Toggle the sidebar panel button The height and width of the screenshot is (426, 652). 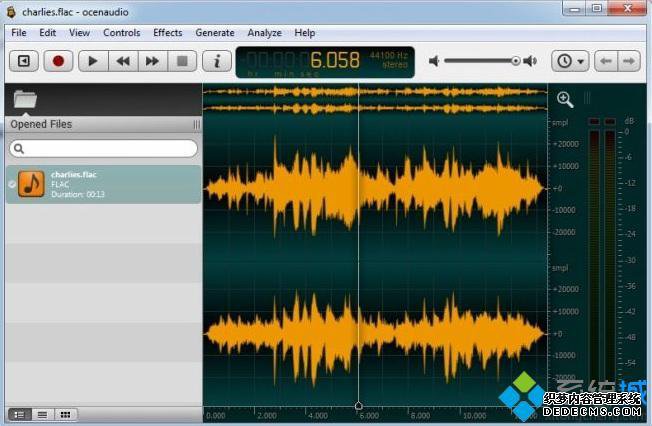click(x=24, y=61)
